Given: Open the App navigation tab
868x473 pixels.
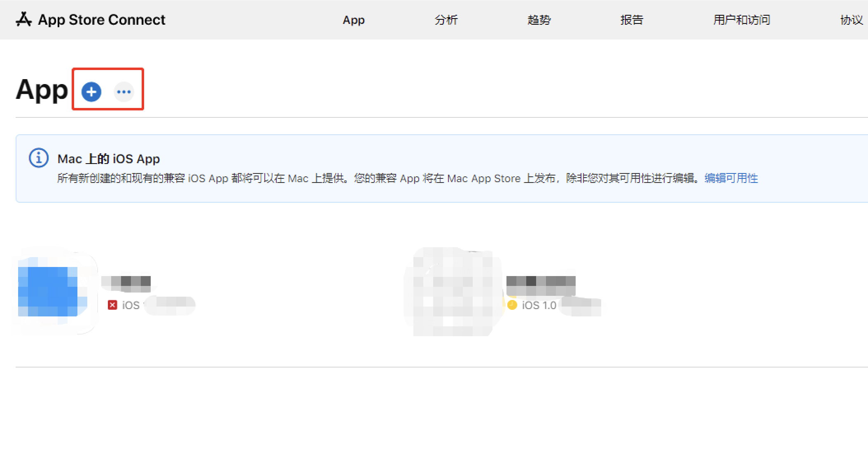Looking at the screenshot, I should click(x=354, y=20).
